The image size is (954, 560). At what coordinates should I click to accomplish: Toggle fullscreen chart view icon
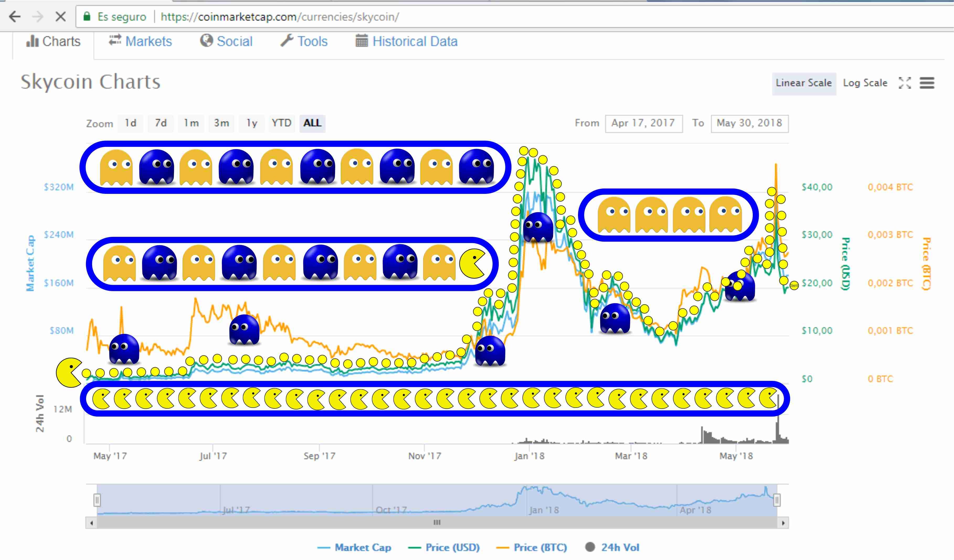coord(905,83)
